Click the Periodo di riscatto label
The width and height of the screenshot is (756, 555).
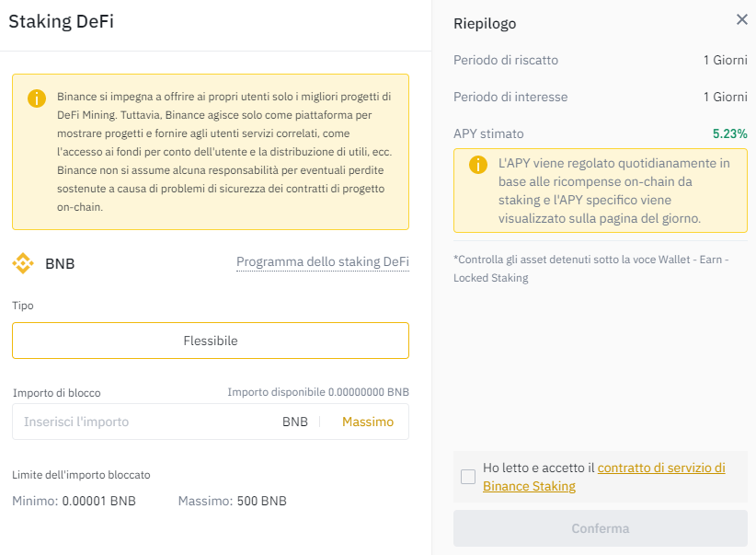506,61
